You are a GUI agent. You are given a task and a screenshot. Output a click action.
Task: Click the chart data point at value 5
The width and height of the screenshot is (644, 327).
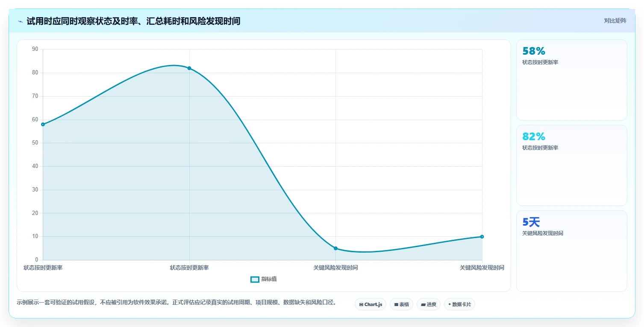tap(335, 248)
